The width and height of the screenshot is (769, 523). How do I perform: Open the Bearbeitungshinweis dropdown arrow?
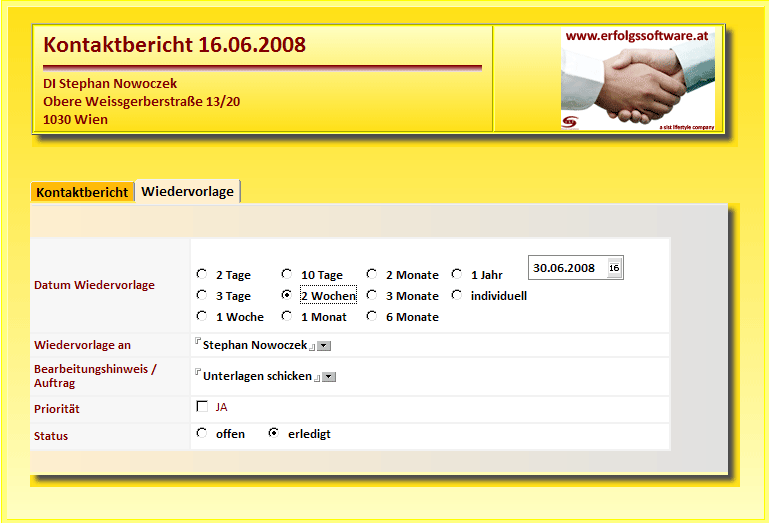329,377
